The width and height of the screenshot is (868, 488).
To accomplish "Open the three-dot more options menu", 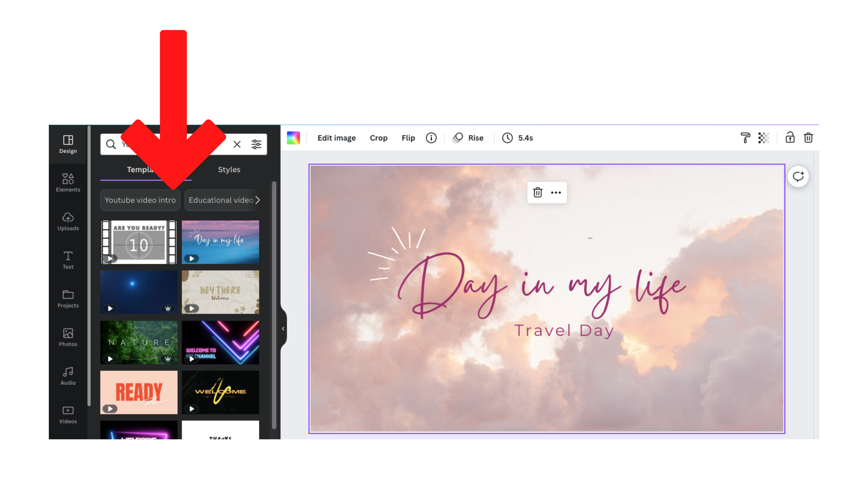I will coord(556,192).
